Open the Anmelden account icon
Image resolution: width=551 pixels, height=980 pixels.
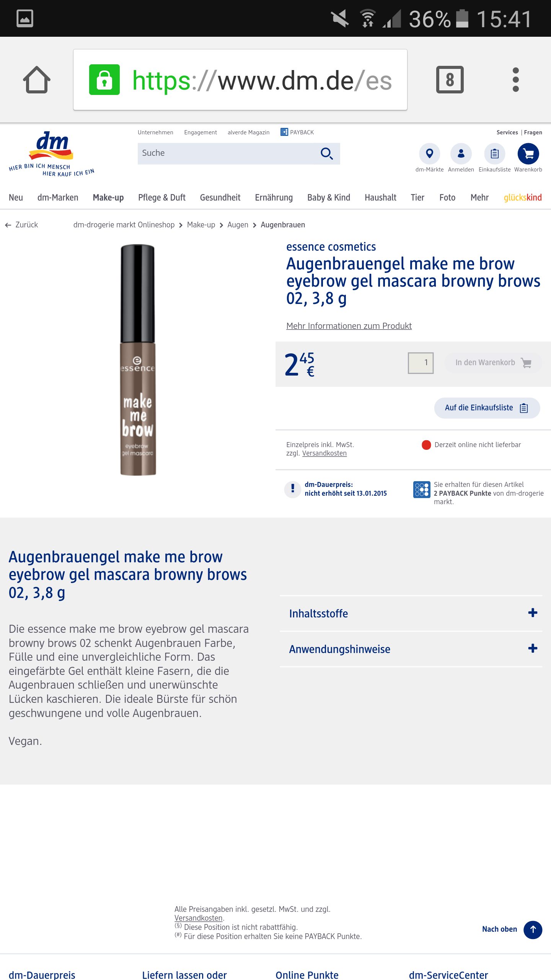[x=461, y=154]
